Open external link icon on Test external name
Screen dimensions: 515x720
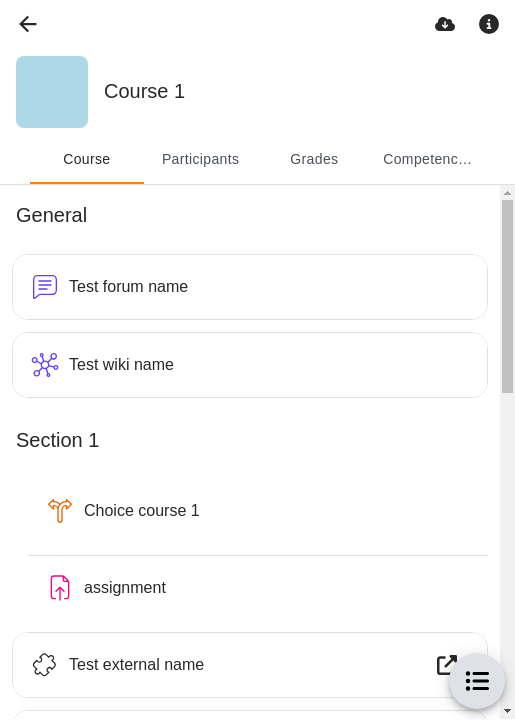coord(447,664)
